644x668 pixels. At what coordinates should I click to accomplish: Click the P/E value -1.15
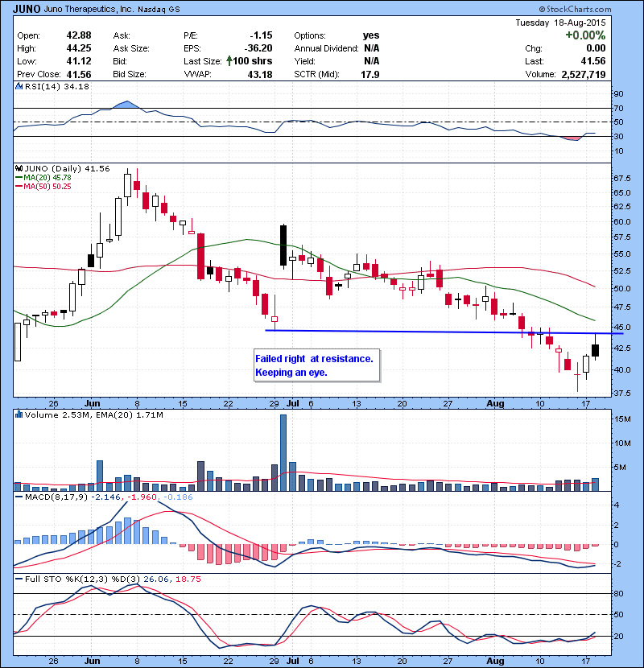[x=261, y=35]
